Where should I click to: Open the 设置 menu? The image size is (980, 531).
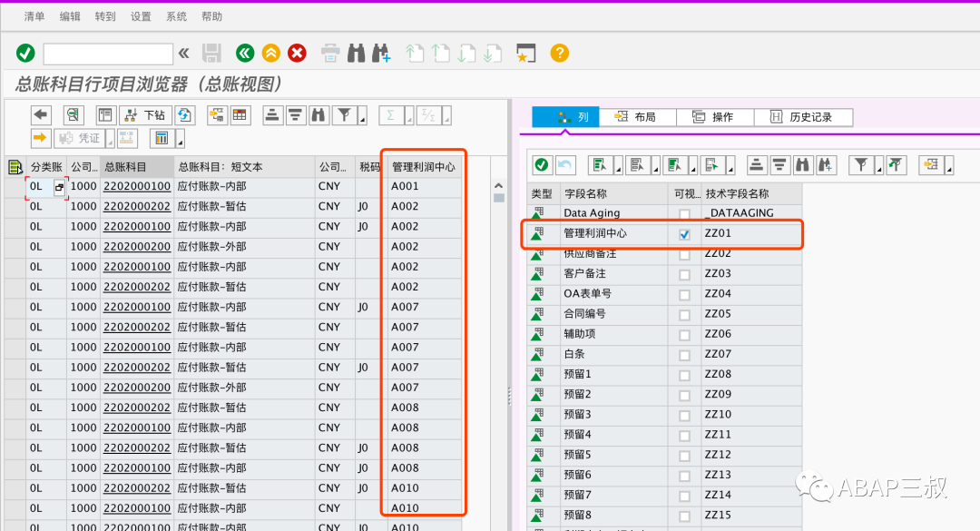click(141, 16)
